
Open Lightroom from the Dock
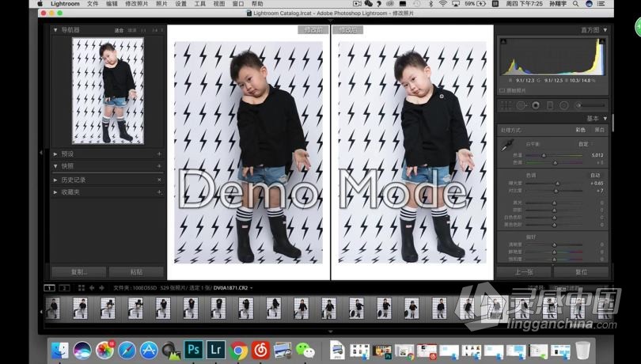[x=216, y=350]
